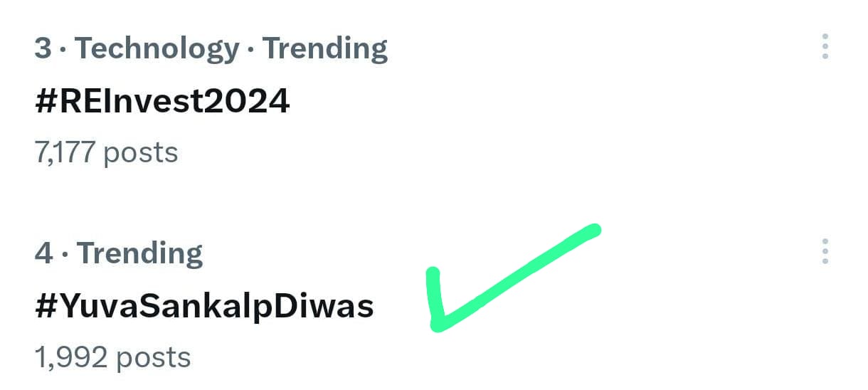Select the Technology category label
This screenshot has height=390, width=868.
[x=157, y=48]
